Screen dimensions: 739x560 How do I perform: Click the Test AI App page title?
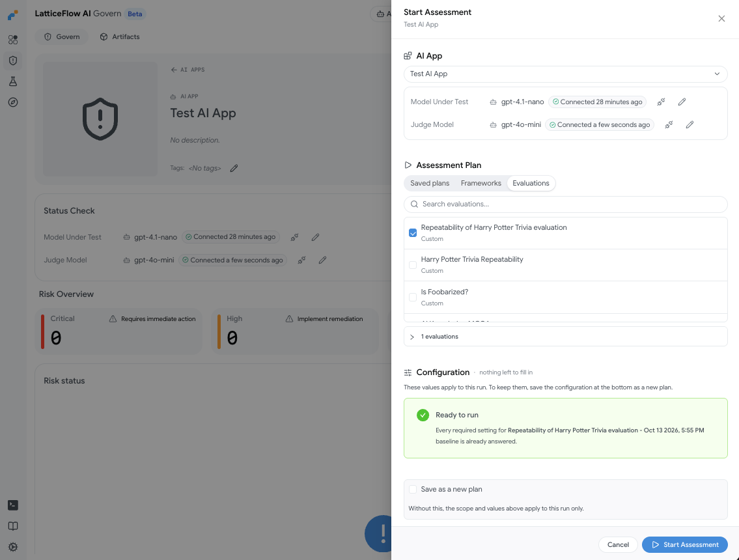click(x=203, y=113)
